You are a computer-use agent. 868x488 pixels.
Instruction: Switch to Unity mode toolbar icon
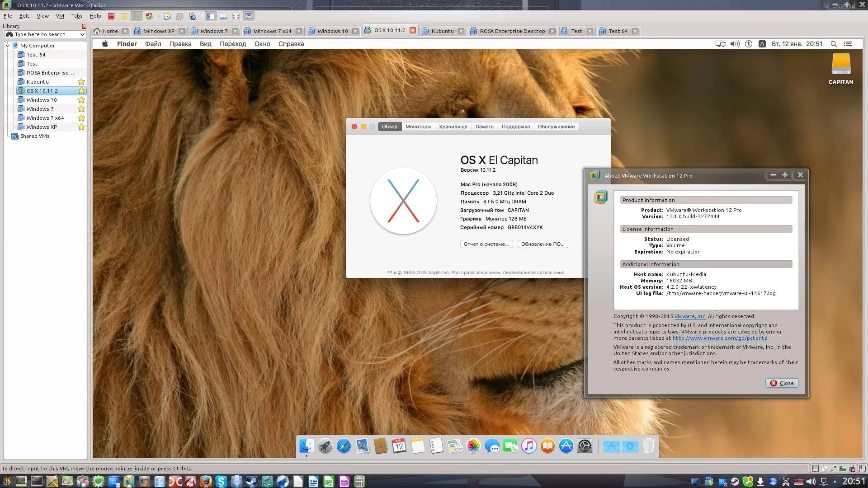[x=249, y=16]
